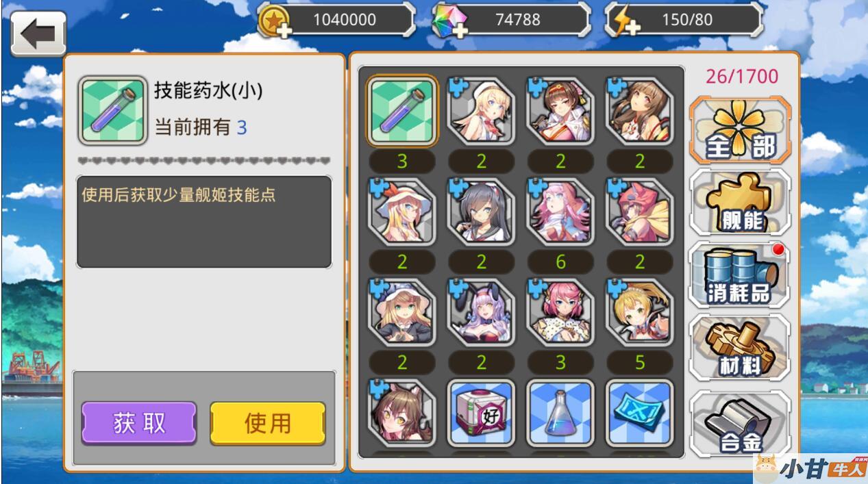Choose the pink-haired girl fragment with count 6
Image resolution: width=868 pixels, height=484 pixels.
pos(560,212)
